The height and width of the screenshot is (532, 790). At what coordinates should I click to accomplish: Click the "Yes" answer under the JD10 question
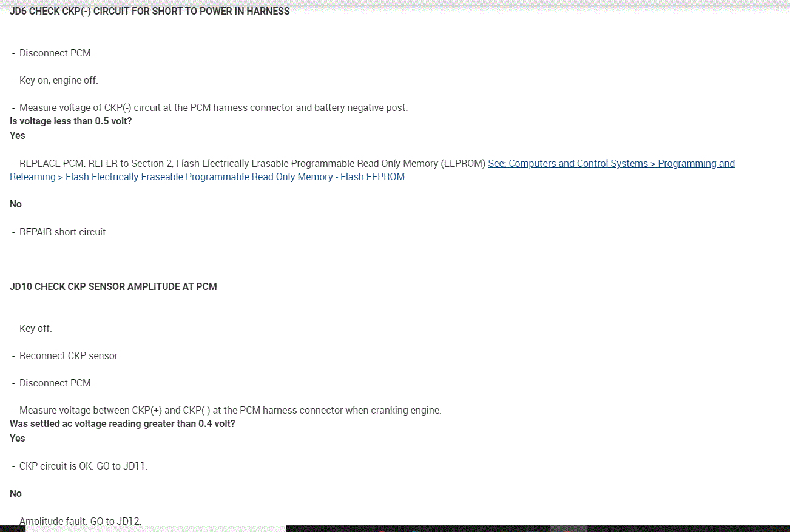(18, 438)
